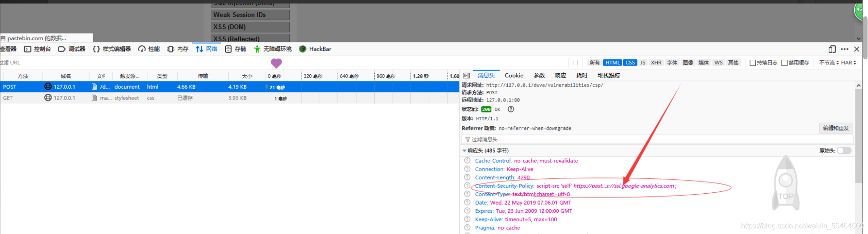Click help icon beside Content-Length header
This screenshot has height=234, width=868.
(467, 177)
